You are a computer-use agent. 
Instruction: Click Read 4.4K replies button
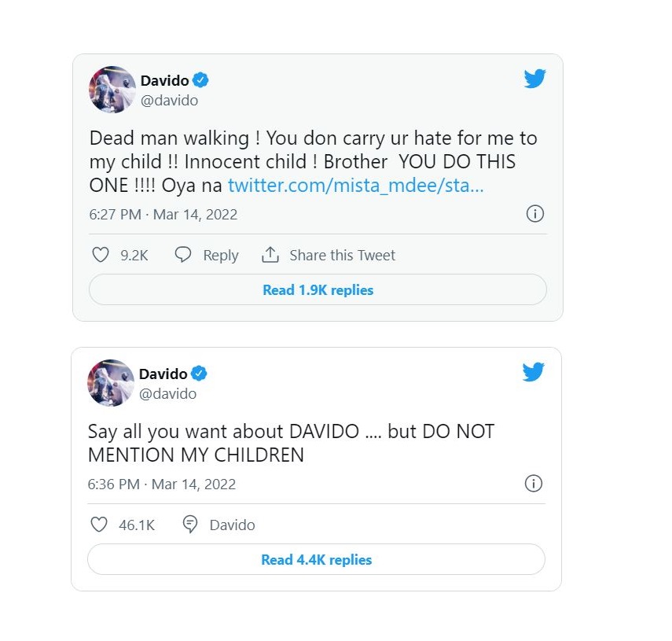click(316, 559)
